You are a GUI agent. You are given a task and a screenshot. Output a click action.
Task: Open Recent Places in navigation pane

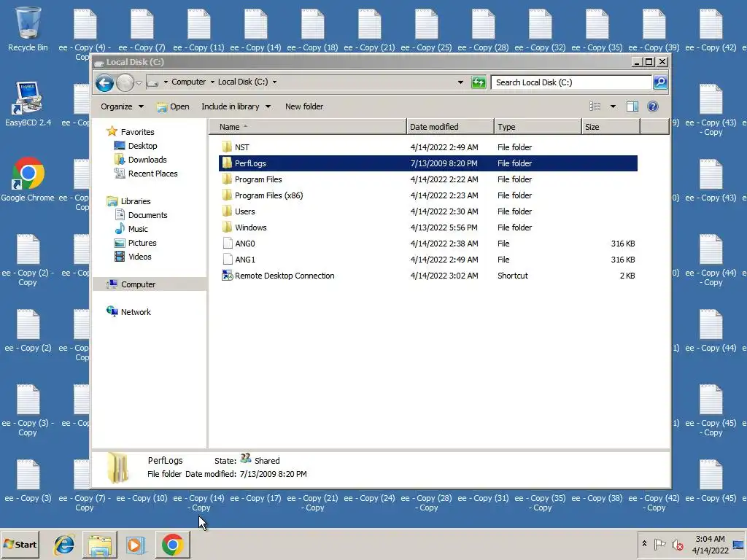tap(152, 174)
